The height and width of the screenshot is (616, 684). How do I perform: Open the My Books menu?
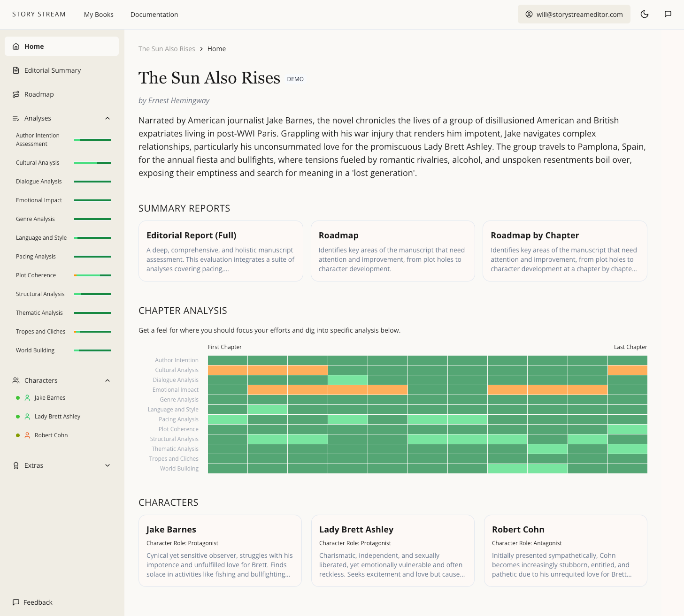(99, 15)
